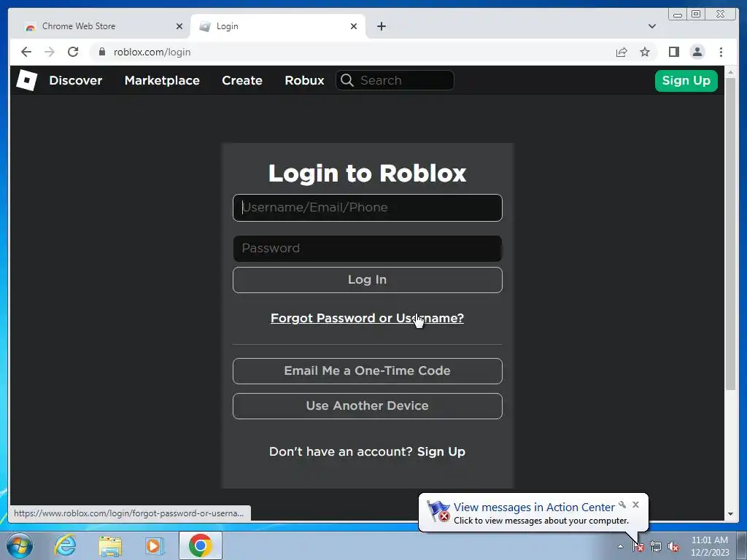747x560 pixels.
Task: Open the Create menu item
Action: click(x=242, y=80)
